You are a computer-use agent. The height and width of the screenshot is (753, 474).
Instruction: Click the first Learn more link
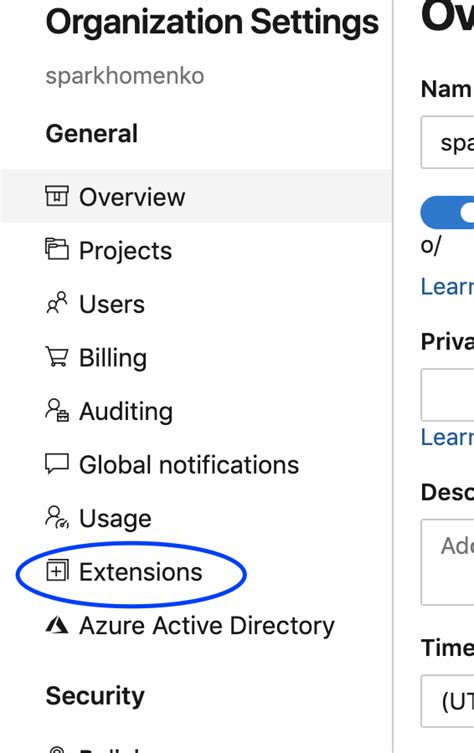(x=447, y=286)
